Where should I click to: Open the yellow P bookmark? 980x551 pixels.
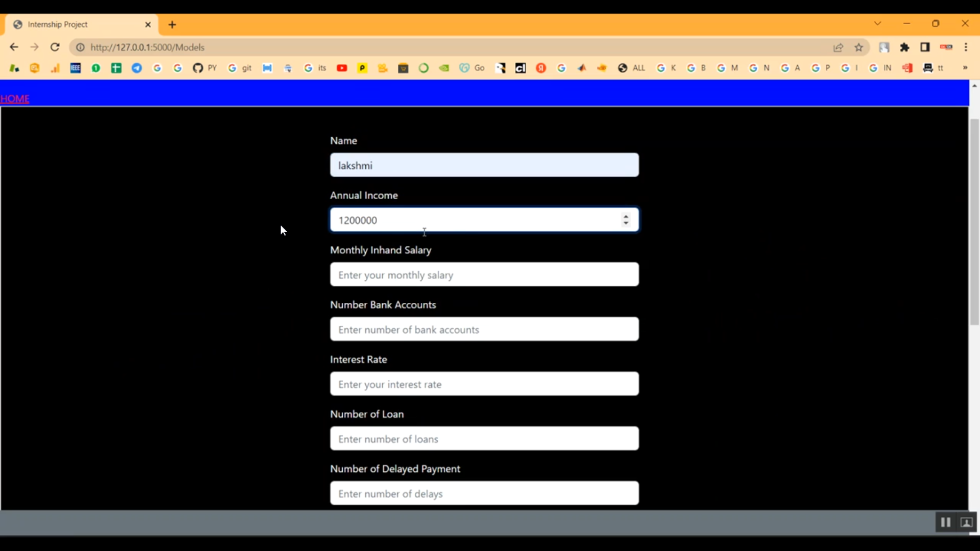pos(362,68)
